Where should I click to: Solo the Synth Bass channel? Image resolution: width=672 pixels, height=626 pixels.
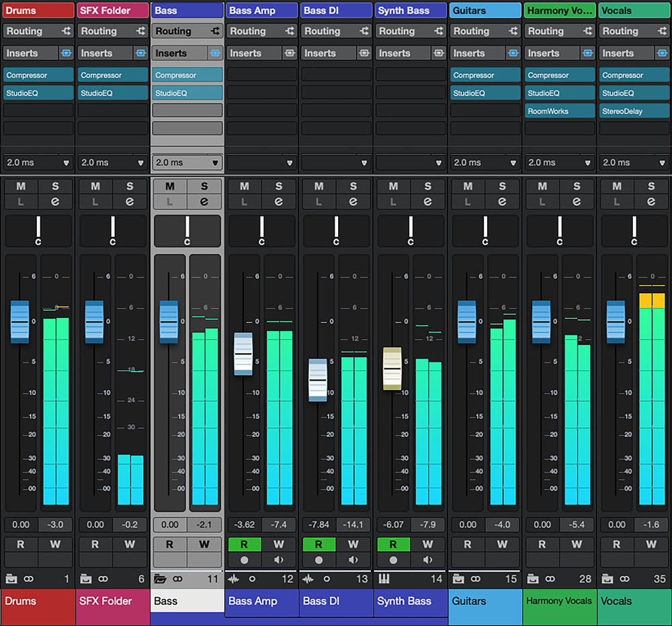pyautogui.click(x=427, y=186)
